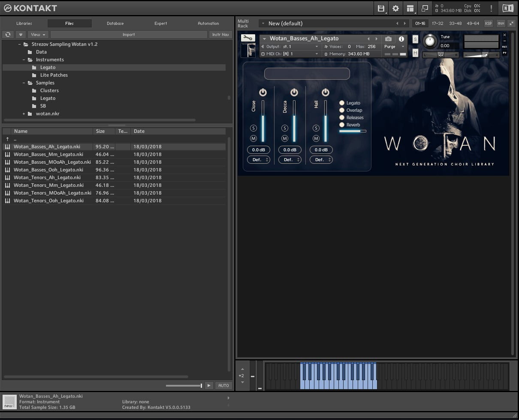519x420 pixels.
Task: Mute the instrument with M button
Action: coord(415,53)
